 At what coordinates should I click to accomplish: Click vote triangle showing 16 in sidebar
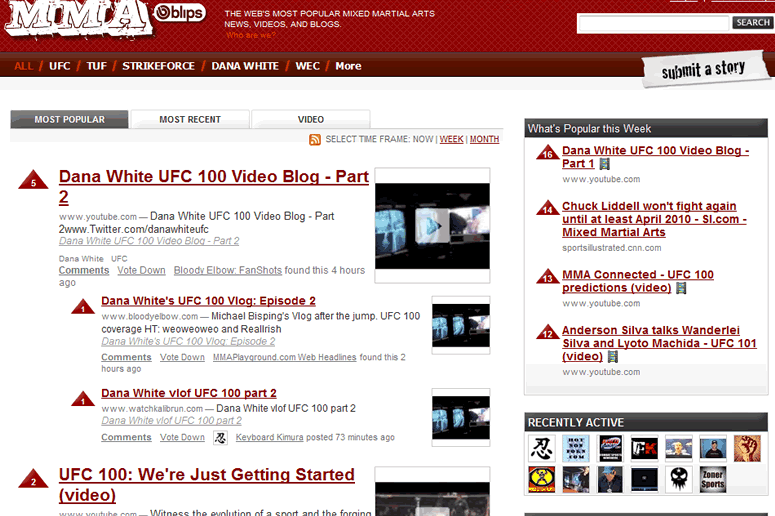coord(548,152)
